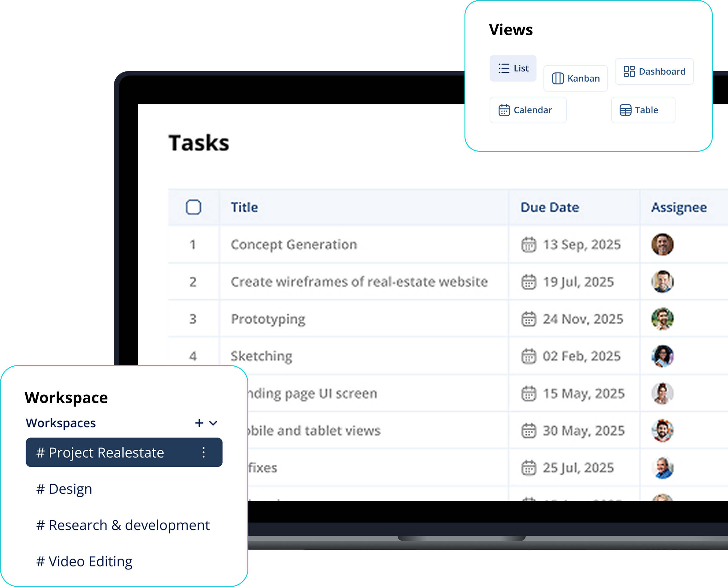Click the calendar icon beside 24 Nov, 2025

pyautogui.click(x=528, y=319)
